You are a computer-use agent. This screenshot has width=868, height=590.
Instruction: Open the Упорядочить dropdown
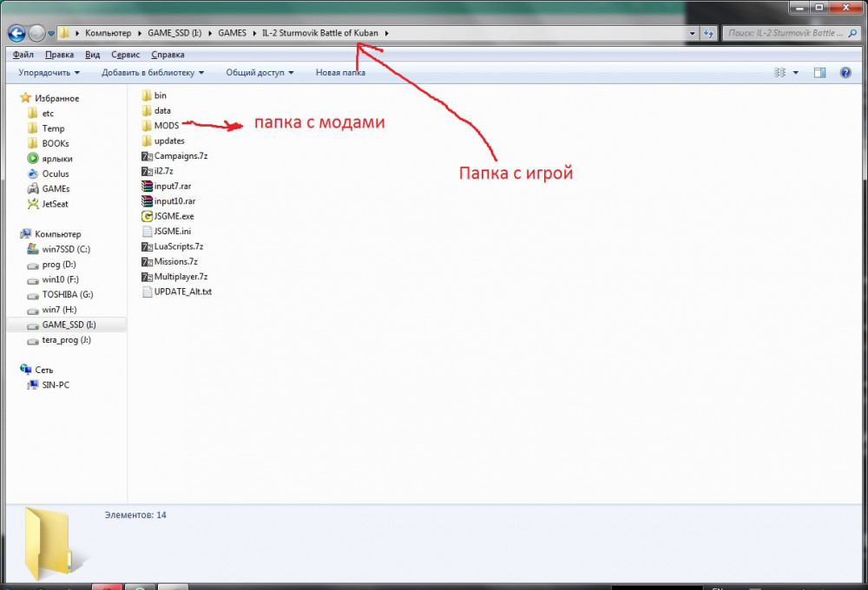tap(49, 73)
